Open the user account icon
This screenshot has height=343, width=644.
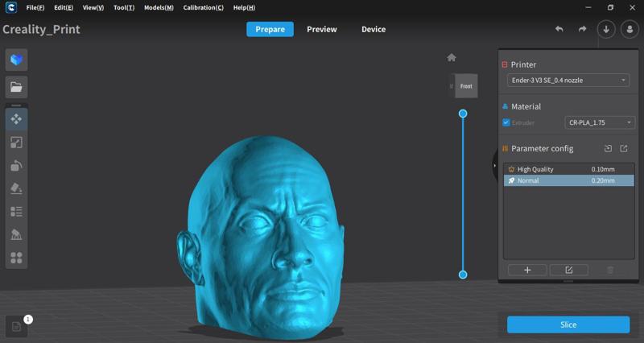630,29
